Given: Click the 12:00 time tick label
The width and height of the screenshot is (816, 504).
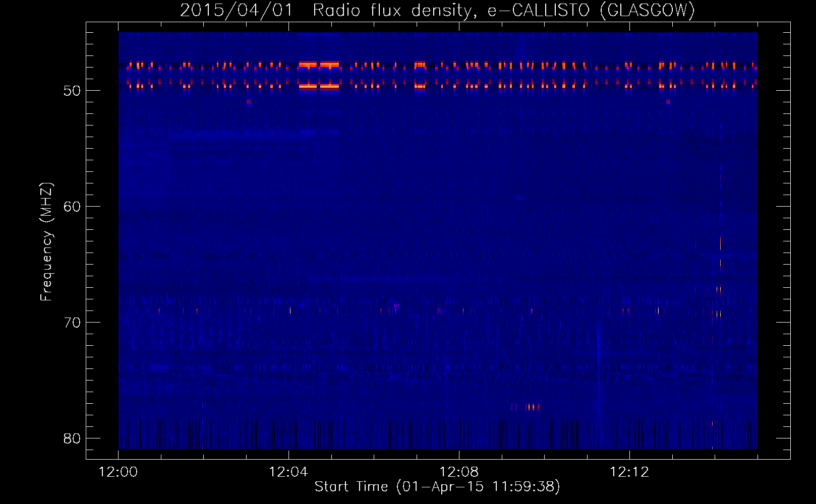Looking at the screenshot, I should [x=118, y=472].
